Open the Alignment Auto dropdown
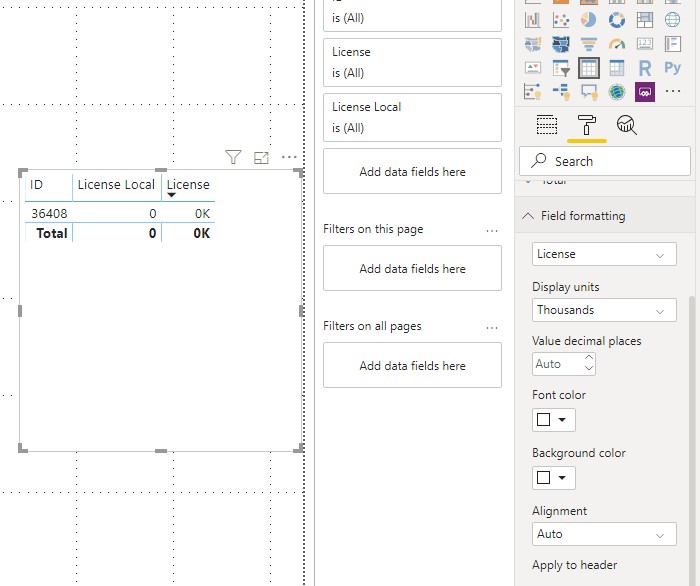700x586 pixels. click(604, 534)
